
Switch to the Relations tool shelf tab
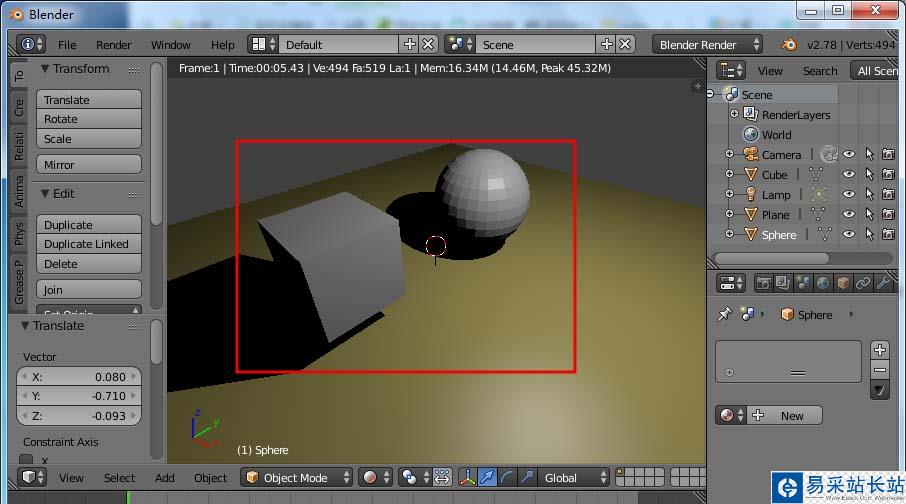click(19, 146)
